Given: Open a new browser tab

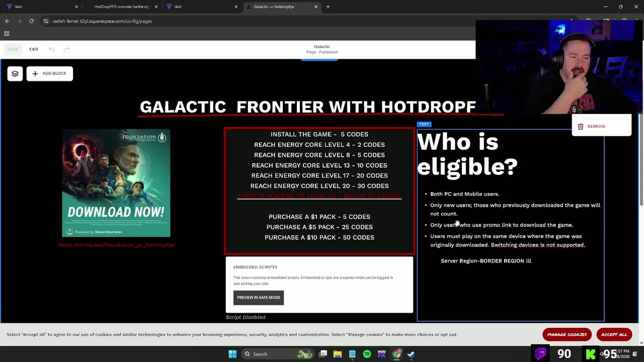Looking at the screenshot, I should (x=328, y=7).
